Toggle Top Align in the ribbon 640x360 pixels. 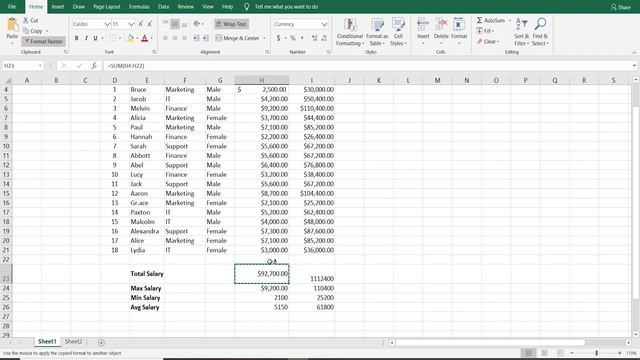pos(165,24)
